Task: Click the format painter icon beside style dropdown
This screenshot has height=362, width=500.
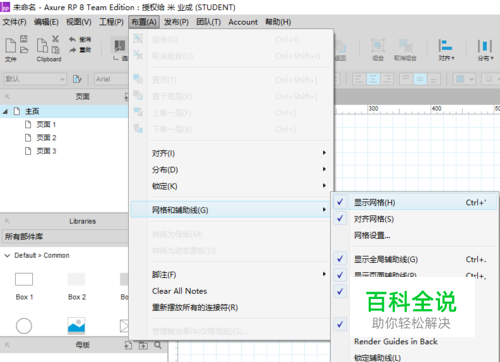Action: [x=77, y=79]
